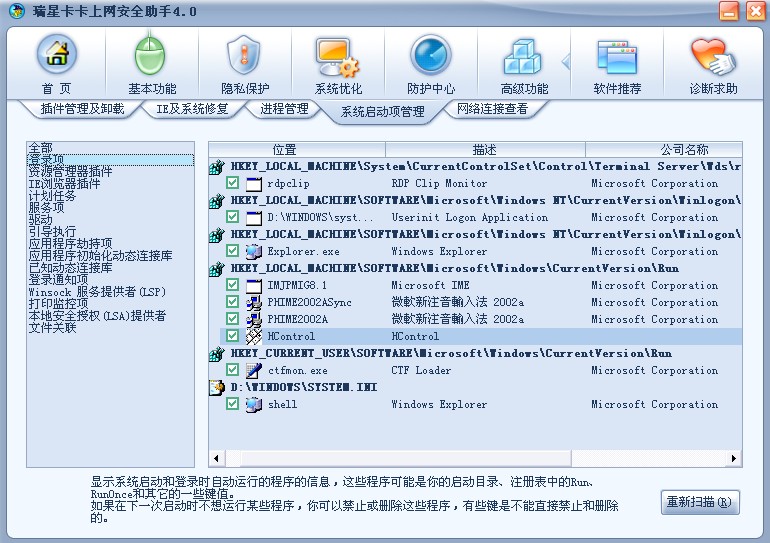Uncheck the PHIME2002ASync startup item

tap(233, 302)
